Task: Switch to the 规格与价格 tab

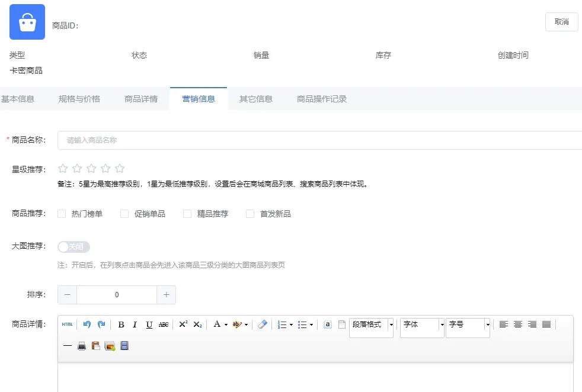Action: [x=79, y=99]
